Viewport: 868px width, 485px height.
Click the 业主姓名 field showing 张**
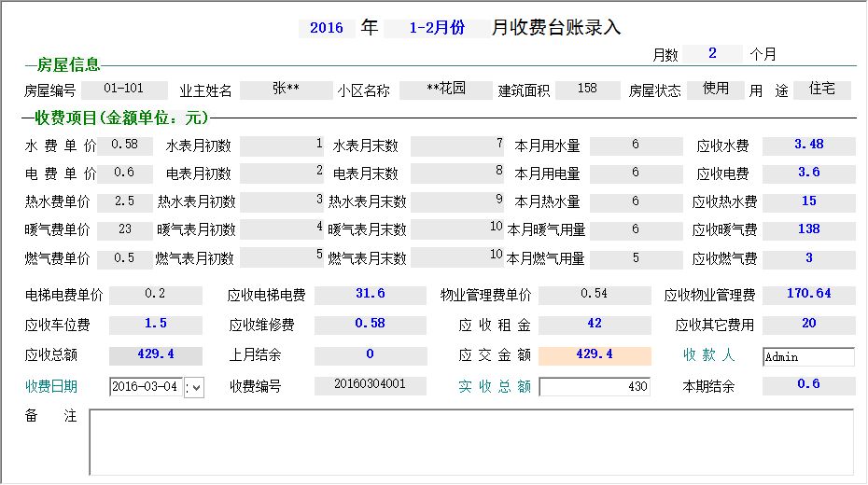286,90
